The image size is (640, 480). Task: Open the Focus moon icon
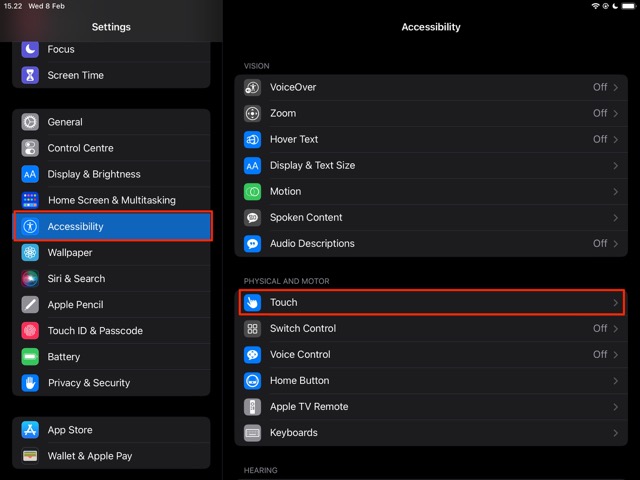(30, 49)
